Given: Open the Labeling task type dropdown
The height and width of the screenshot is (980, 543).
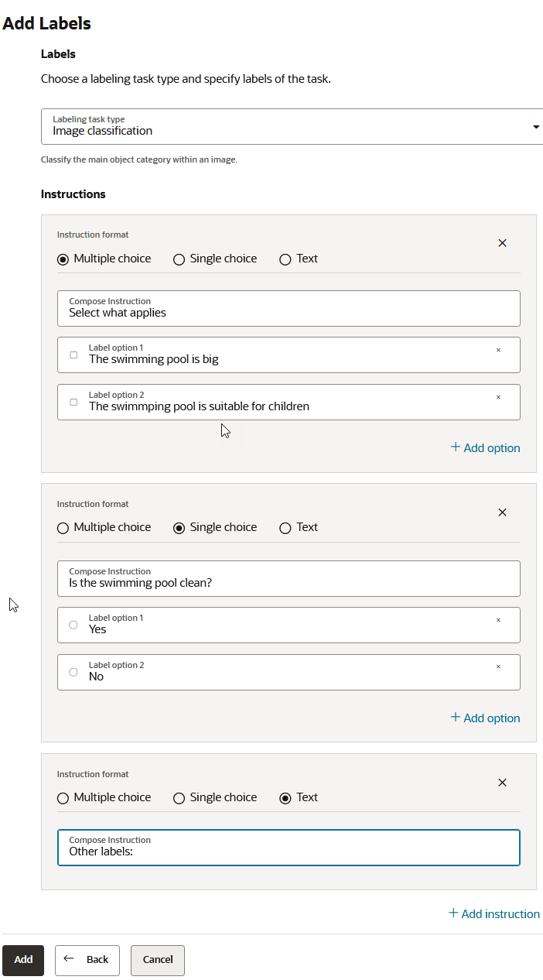Looking at the screenshot, I should (x=292, y=126).
